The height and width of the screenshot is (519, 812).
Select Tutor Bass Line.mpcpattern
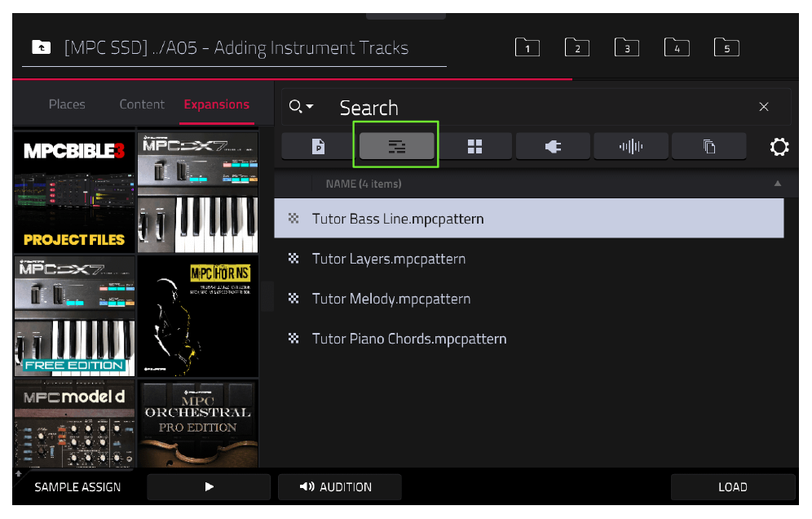pyautogui.click(x=529, y=218)
